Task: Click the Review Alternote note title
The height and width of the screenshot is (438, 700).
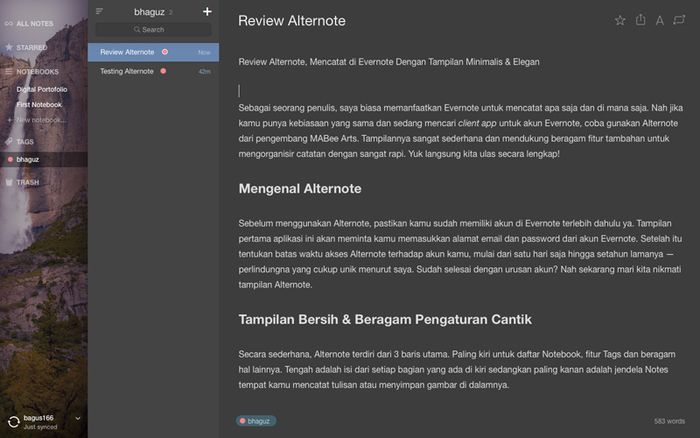Action: click(292, 21)
